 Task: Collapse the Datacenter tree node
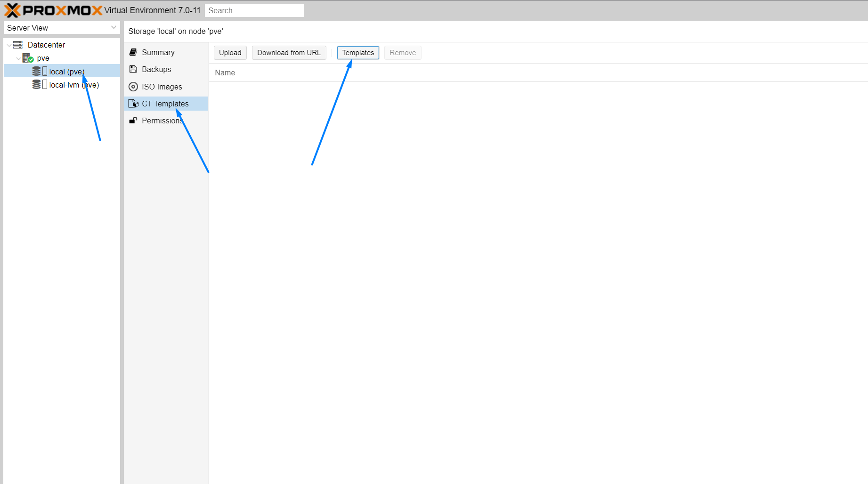9,45
